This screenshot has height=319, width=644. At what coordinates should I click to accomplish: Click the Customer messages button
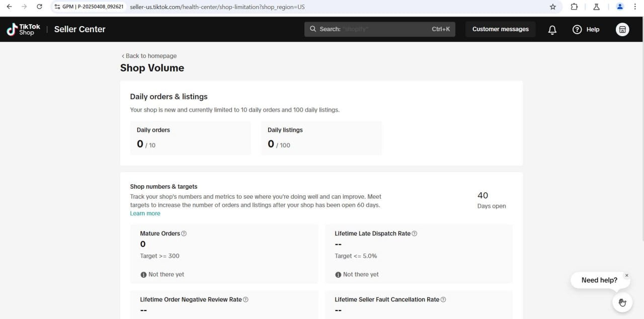(x=501, y=29)
